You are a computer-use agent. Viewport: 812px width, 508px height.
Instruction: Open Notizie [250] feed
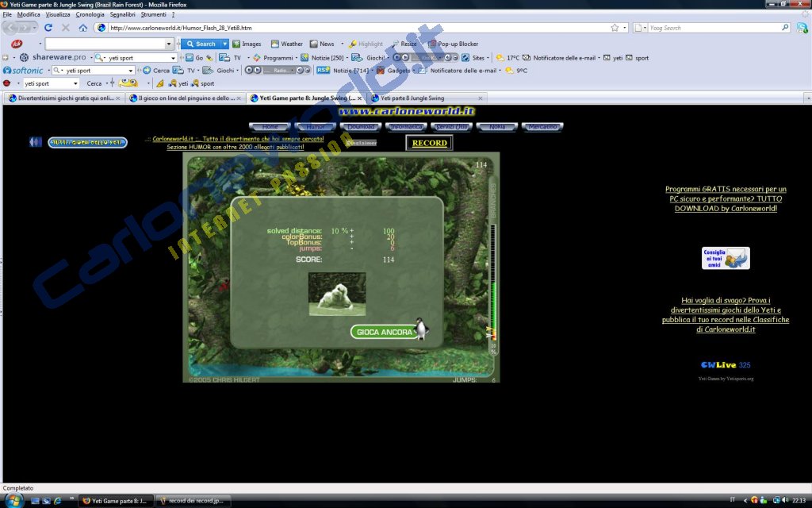tap(323, 58)
